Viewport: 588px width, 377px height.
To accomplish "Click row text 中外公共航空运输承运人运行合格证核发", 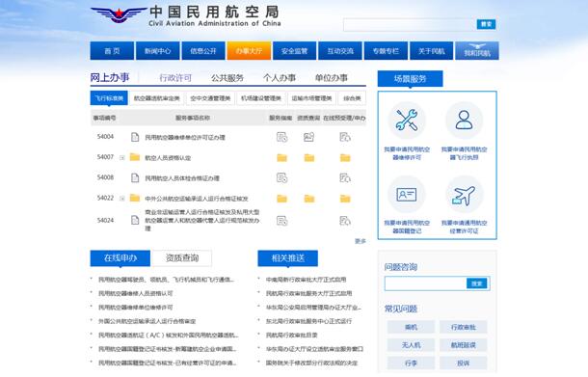I will [x=197, y=199].
